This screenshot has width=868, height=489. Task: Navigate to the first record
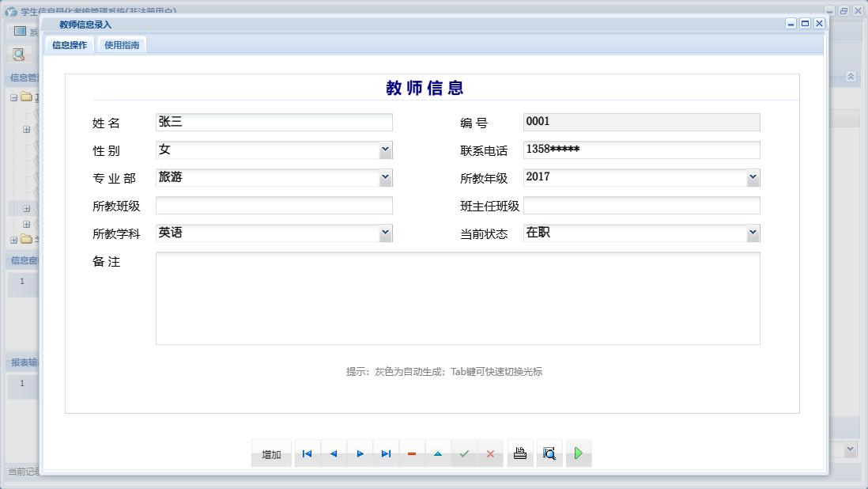[x=307, y=453]
